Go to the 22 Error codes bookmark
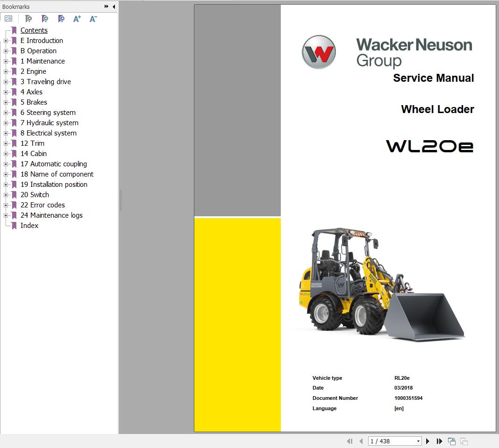Image resolution: width=499 pixels, height=448 pixels. [x=43, y=205]
